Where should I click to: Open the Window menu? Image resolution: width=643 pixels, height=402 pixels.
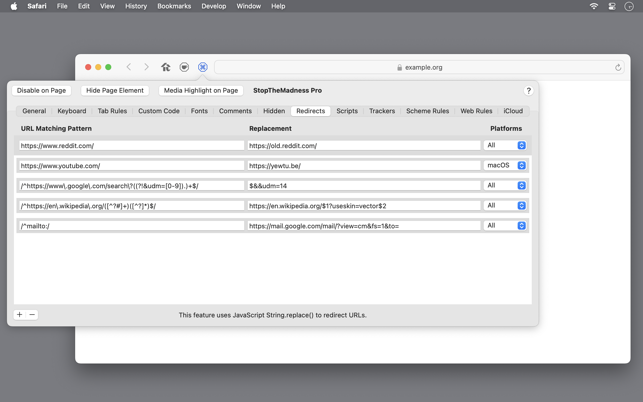coord(249,6)
